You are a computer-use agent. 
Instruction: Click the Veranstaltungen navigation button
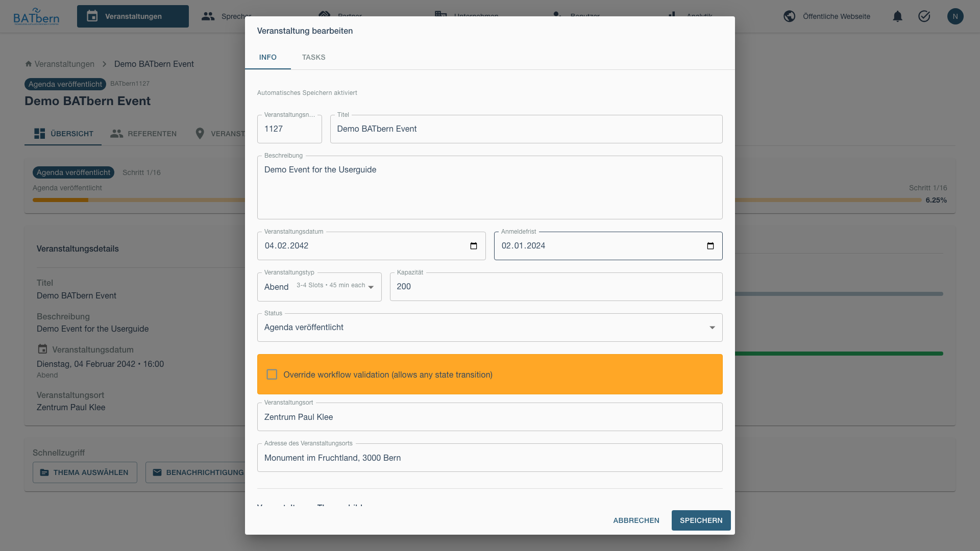[x=133, y=16]
